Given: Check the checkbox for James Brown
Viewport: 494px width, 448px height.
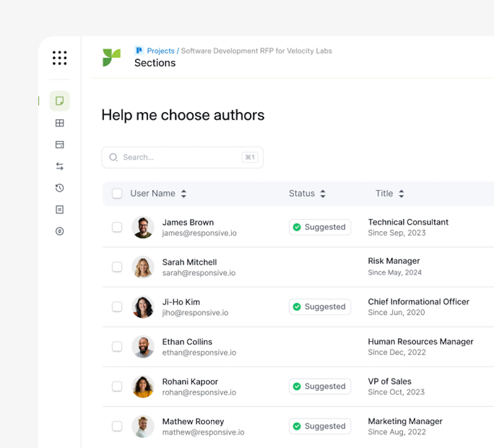Looking at the screenshot, I should point(117,227).
